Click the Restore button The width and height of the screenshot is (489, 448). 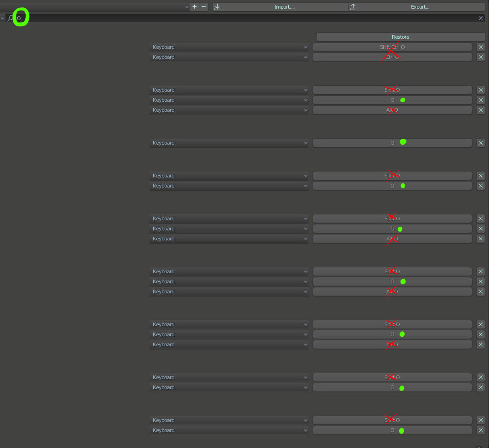(401, 37)
